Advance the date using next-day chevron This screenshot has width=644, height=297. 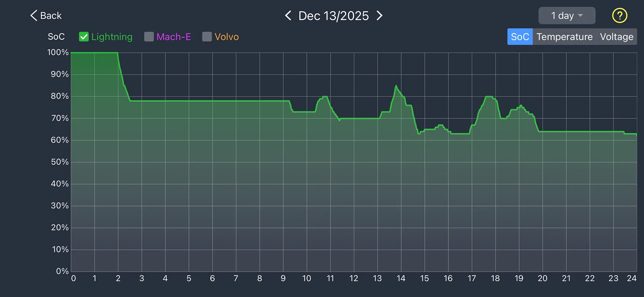click(380, 16)
